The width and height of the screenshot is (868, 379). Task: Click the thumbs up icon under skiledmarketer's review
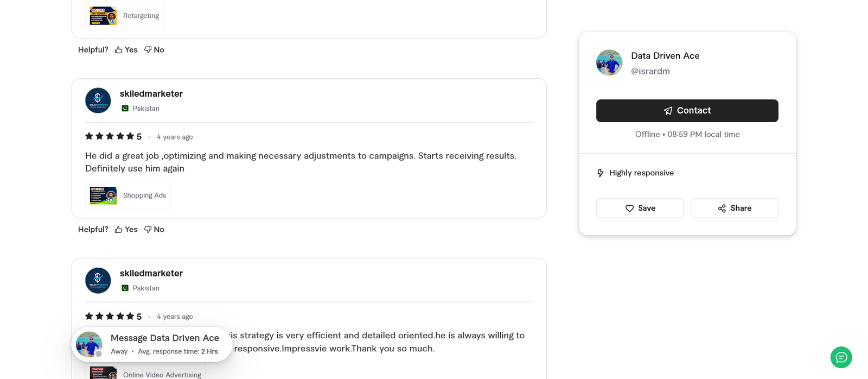[x=119, y=229]
